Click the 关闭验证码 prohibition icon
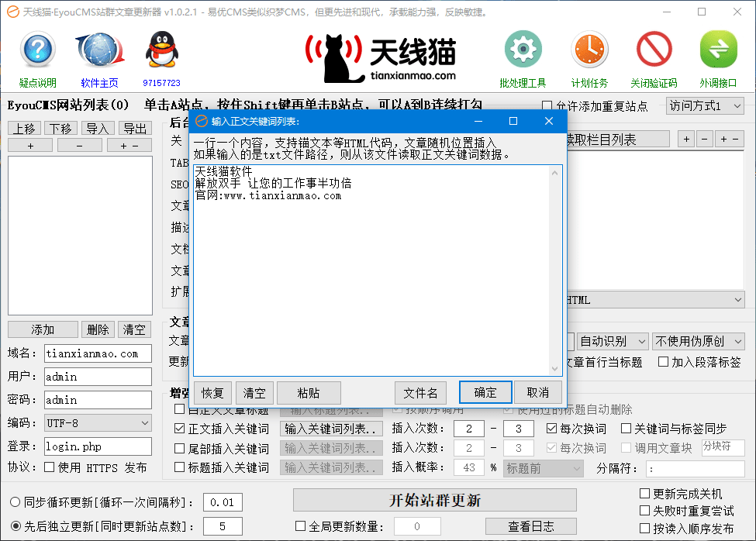Screen dimensions: 756x541 pos(654,49)
